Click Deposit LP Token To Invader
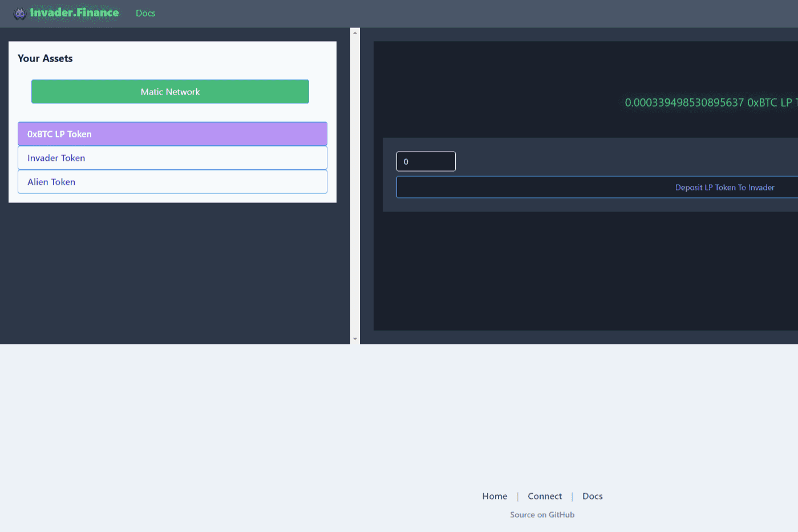Viewport: 798px width, 532px height. click(724, 187)
